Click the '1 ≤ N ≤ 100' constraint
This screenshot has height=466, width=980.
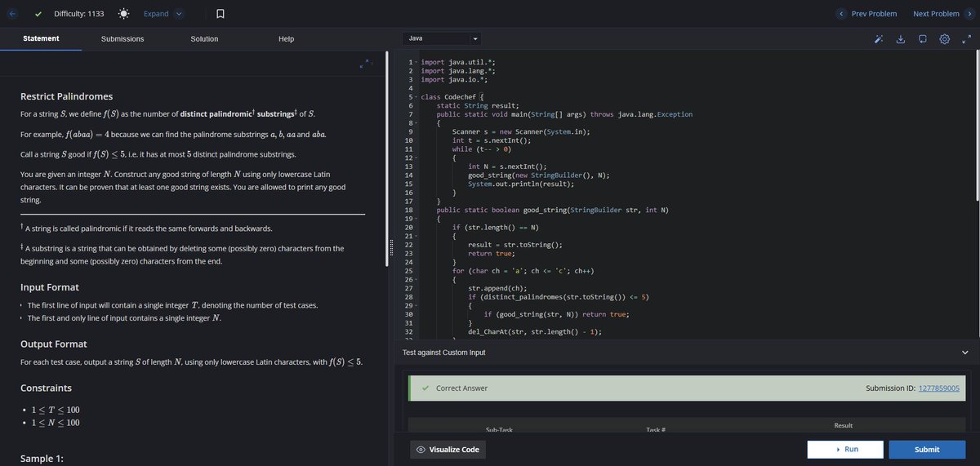(x=54, y=423)
